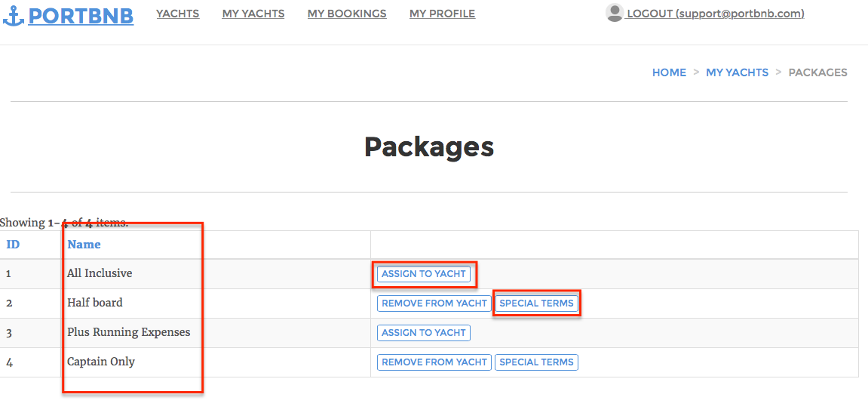Sort the table by Name column
Image resolution: width=868 pixels, height=419 pixels.
[x=84, y=245]
